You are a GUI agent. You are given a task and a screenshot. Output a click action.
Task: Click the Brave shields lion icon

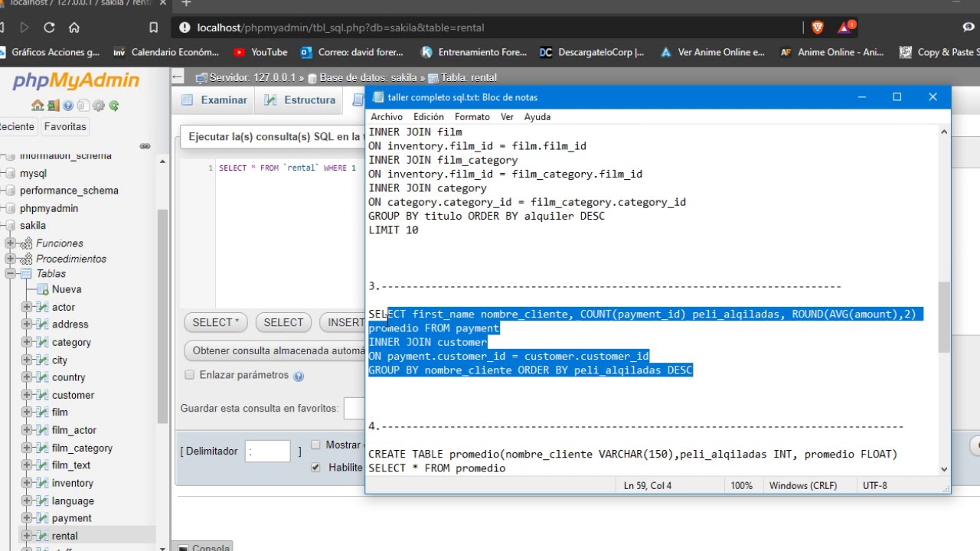817,28
